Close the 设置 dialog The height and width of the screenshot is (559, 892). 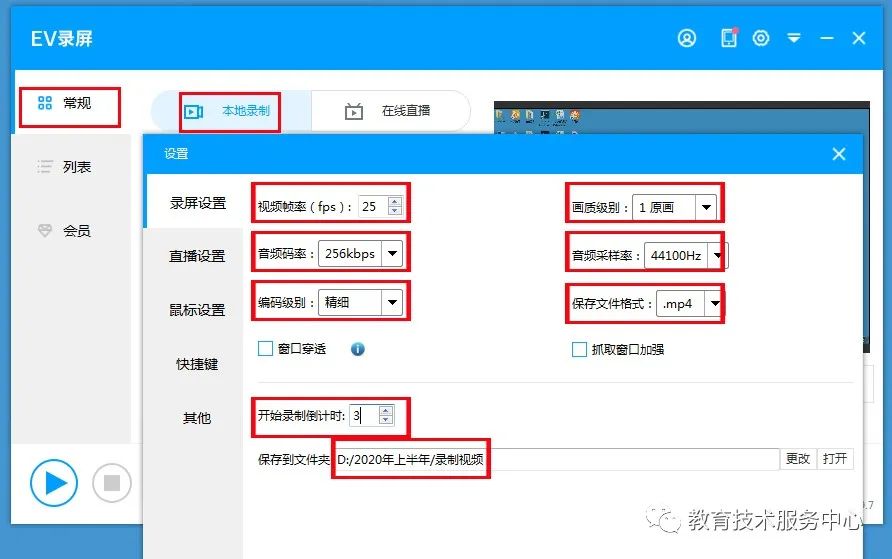click(x=839, y=154)
